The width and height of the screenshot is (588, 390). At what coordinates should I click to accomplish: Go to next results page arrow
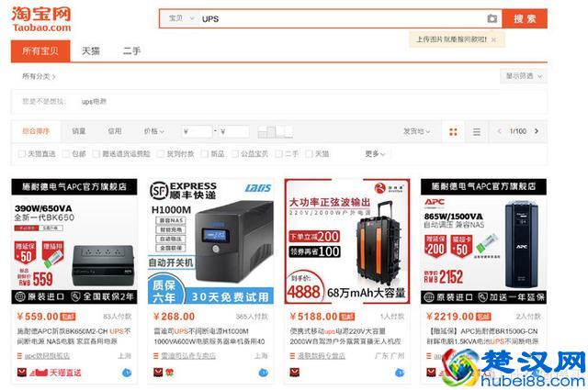click(537, 131)
